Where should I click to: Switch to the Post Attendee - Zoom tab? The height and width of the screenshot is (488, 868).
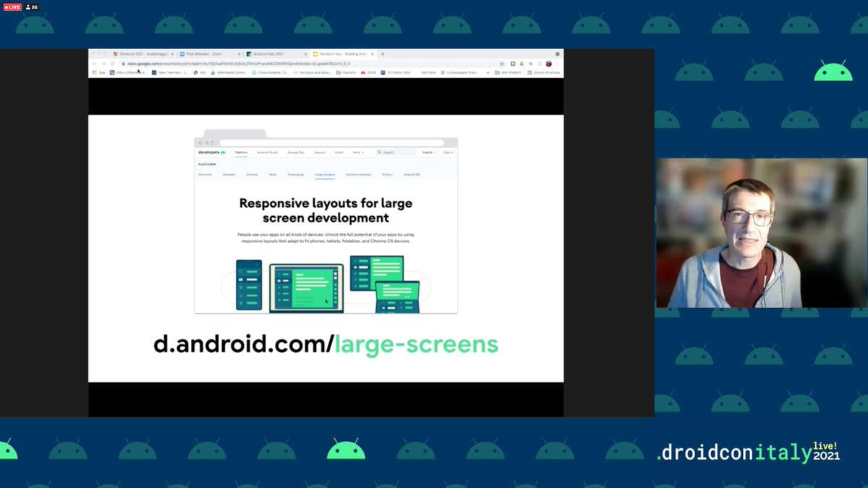point(209,54)
